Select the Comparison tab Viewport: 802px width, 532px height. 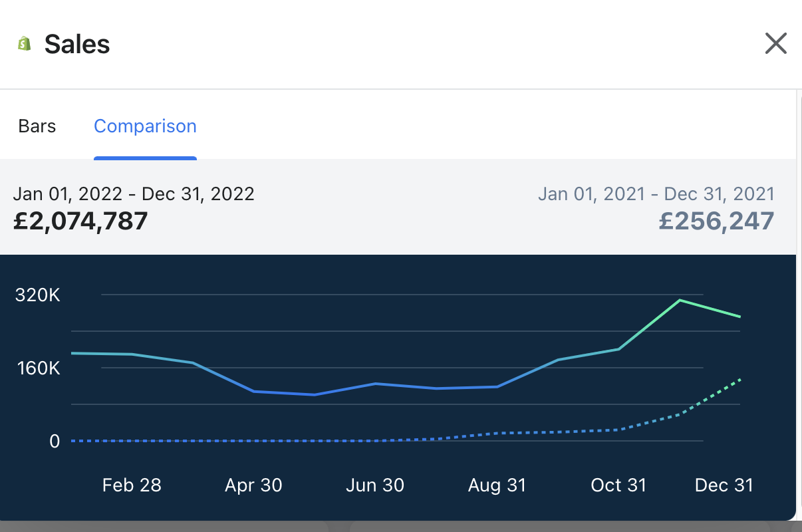(x=145, y=126)
